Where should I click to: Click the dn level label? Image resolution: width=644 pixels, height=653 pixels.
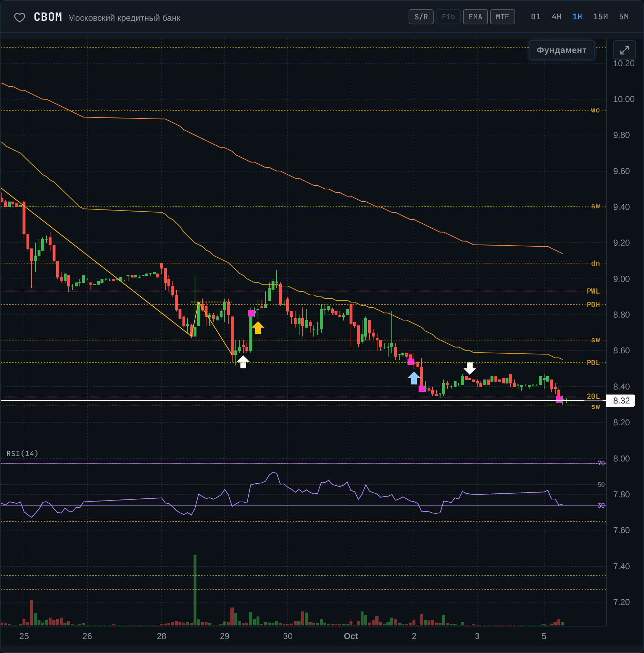click(595, 263)
